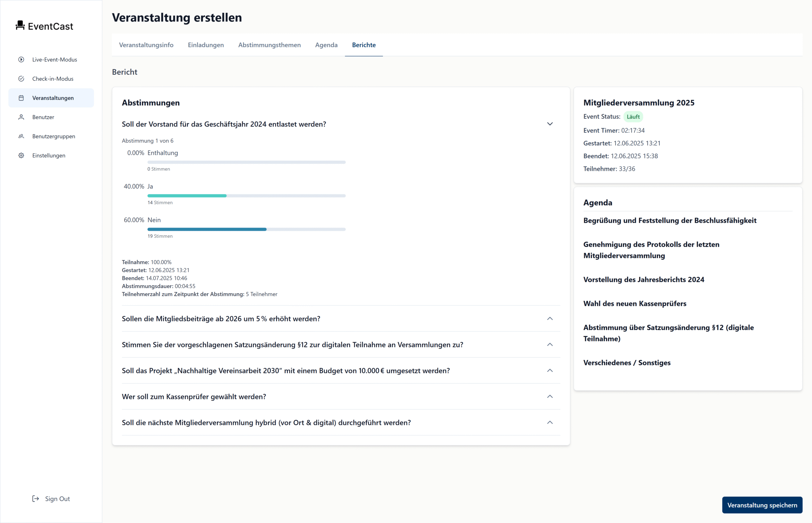Image resolution: width=812 pixels, height=523 pixels.
Task: Click the Sign Out arrow icon
Action: [35, 499]
